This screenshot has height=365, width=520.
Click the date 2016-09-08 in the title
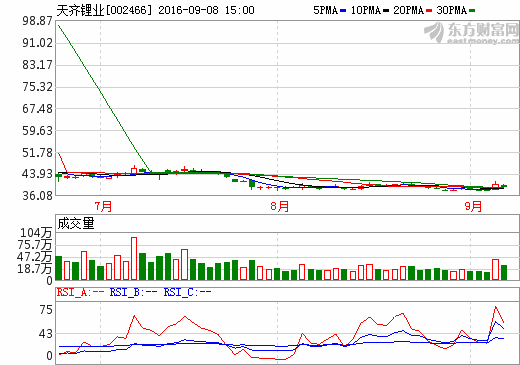click(x=188, y=10)
